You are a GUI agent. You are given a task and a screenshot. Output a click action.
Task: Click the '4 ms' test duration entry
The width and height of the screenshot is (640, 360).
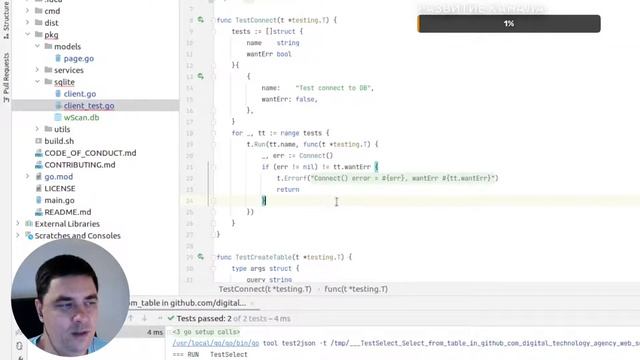[x=155, y=332]
